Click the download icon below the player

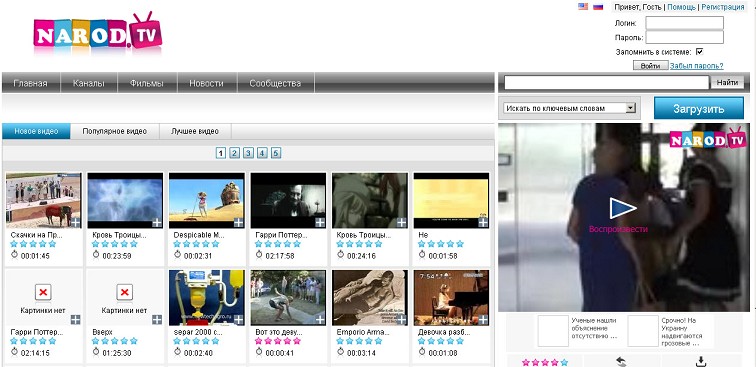(x=701, y=362)
